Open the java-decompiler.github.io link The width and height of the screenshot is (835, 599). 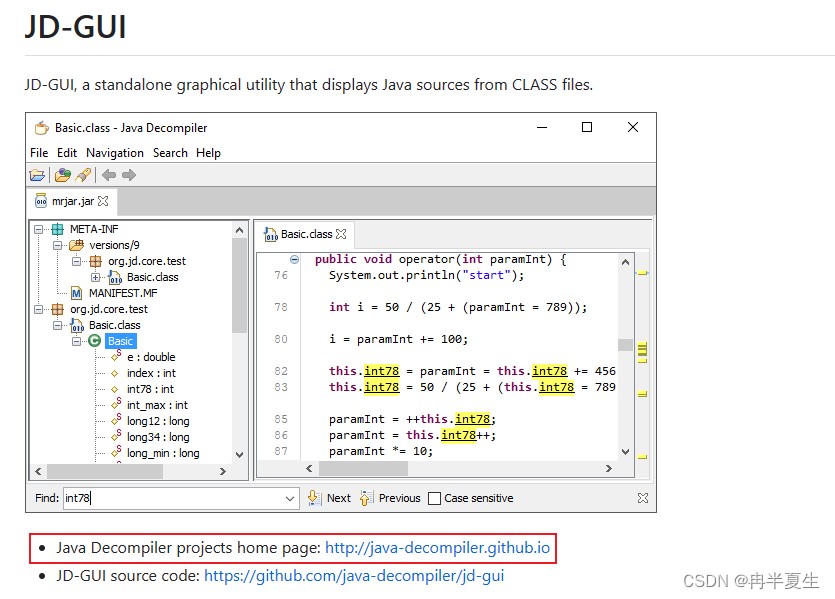[437, 547]
